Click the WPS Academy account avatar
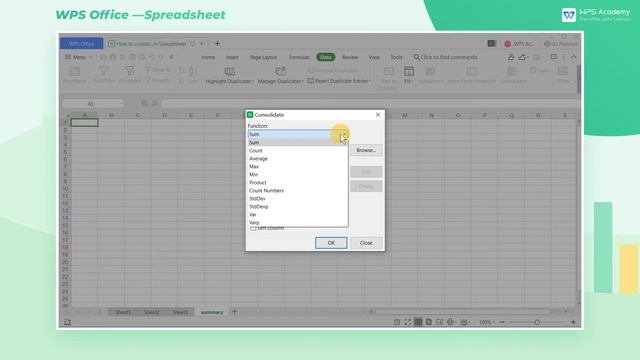 click(507, 44)
